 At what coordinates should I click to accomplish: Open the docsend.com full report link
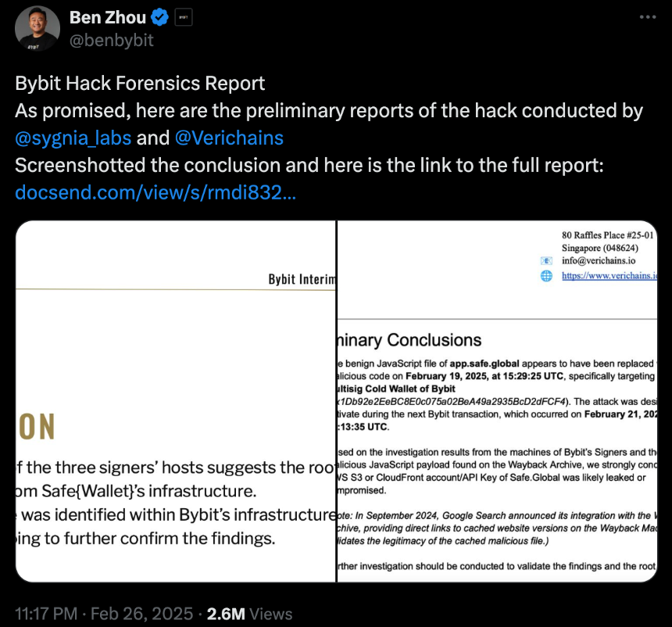(155, 192)
